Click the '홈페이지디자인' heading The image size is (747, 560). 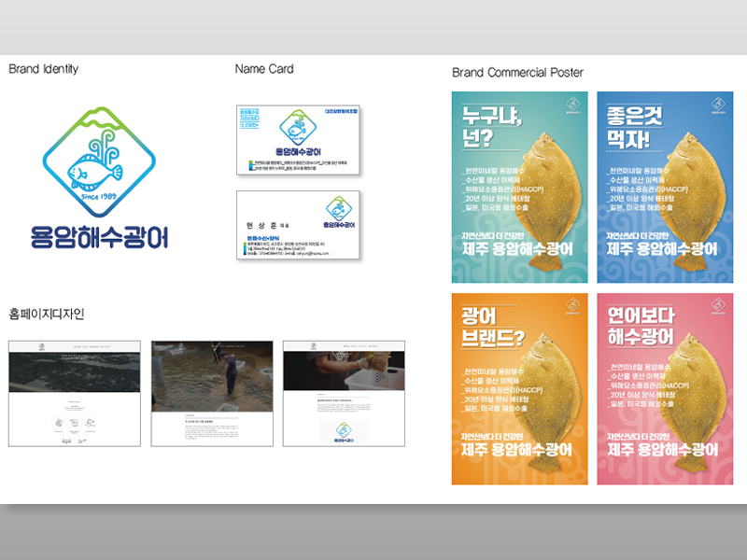click(x=47, y=314)
